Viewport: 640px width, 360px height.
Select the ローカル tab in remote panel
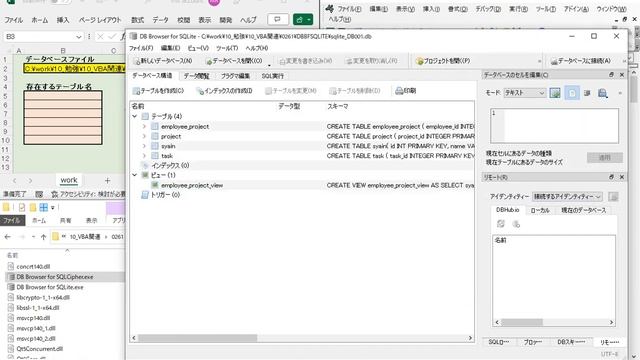pos(540,211)
